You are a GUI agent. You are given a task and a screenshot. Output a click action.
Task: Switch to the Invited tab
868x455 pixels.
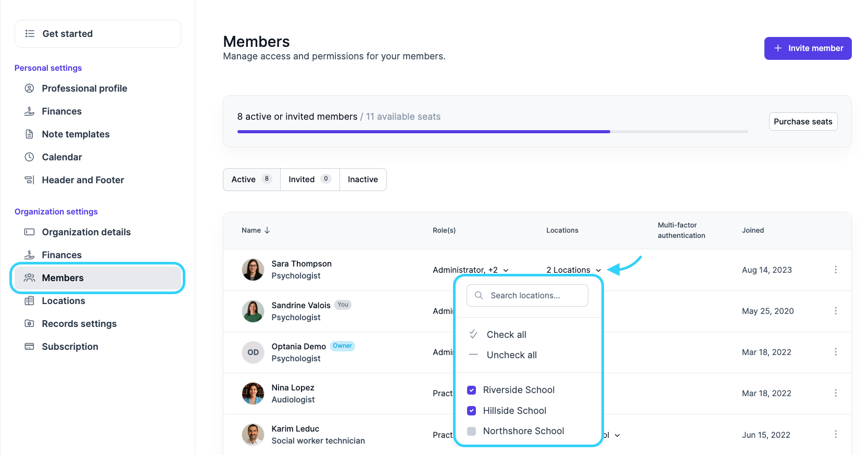(x=309, y=180)
